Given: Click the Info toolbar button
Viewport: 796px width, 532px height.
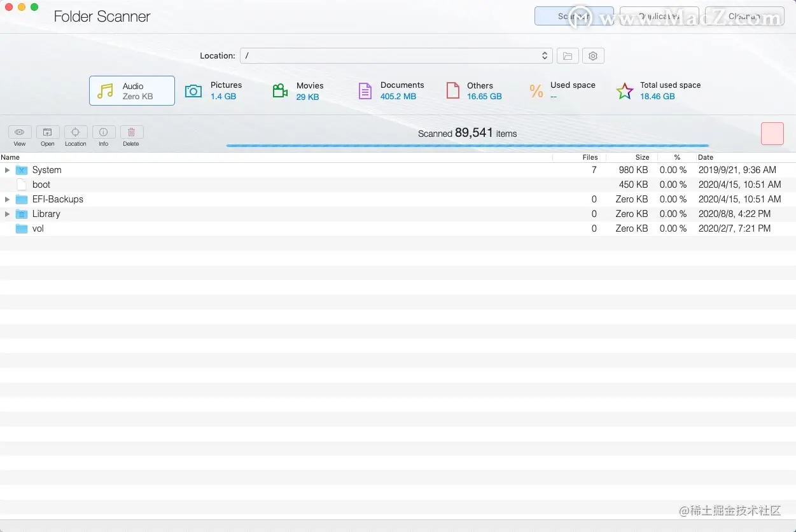Looking at the screenshot, I should click(x=104, y=132).
